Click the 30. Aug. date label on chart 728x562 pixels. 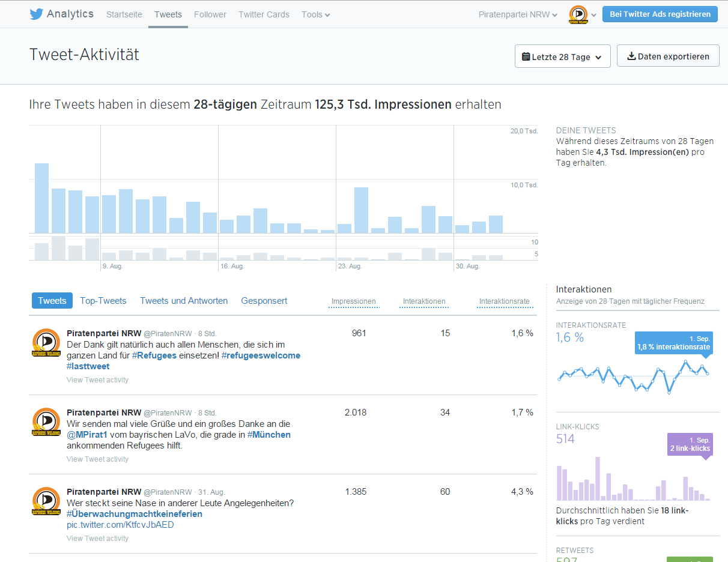click(x=467, y=266)
